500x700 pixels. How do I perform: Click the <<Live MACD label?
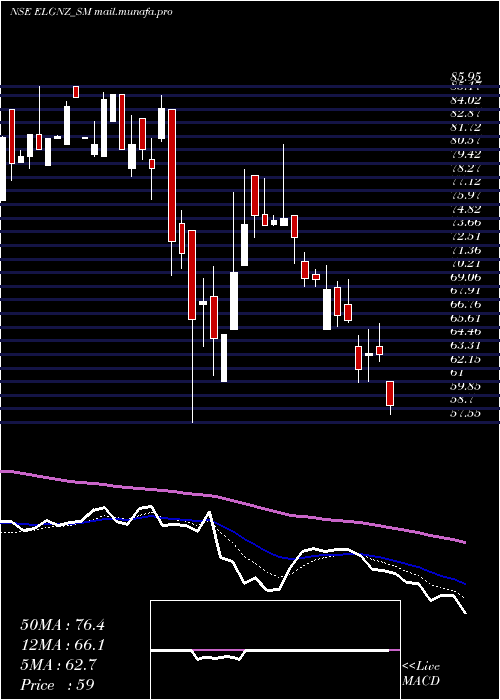421,673
